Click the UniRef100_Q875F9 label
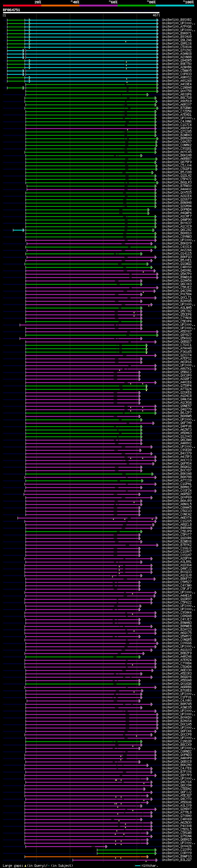197x868 pixels. (x=177, y=162)
